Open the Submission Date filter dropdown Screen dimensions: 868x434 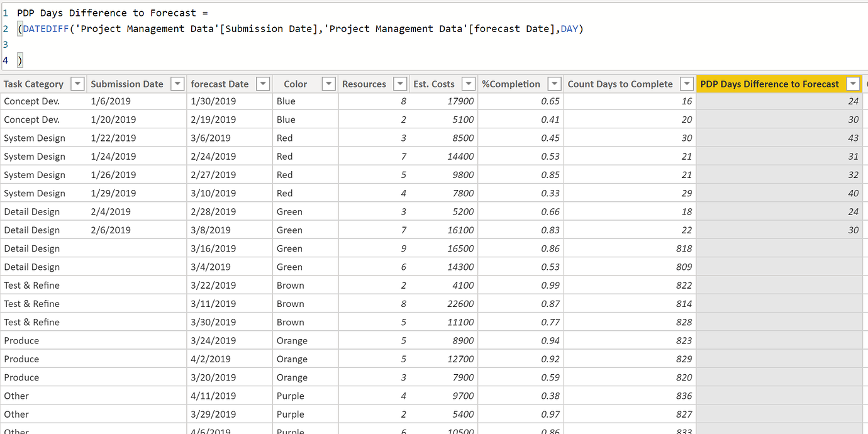coord(177,84)
